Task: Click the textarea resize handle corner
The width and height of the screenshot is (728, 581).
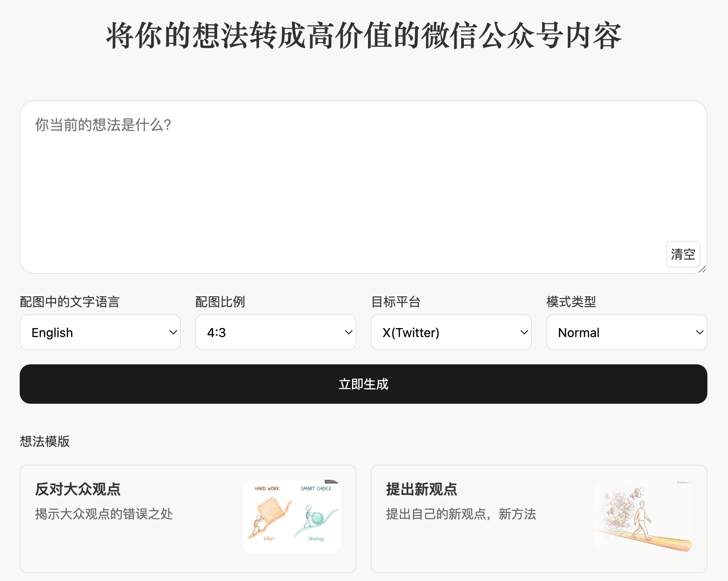Action: coord(702,269)
